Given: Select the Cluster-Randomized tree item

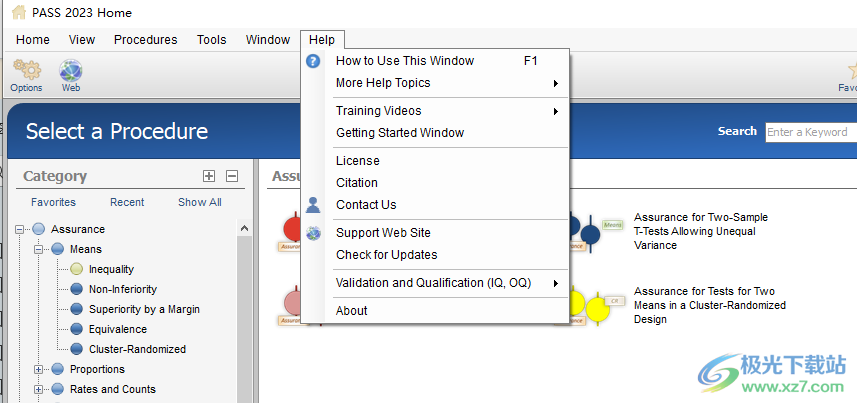Looking at the screenshot, I should tap(137, 349).
